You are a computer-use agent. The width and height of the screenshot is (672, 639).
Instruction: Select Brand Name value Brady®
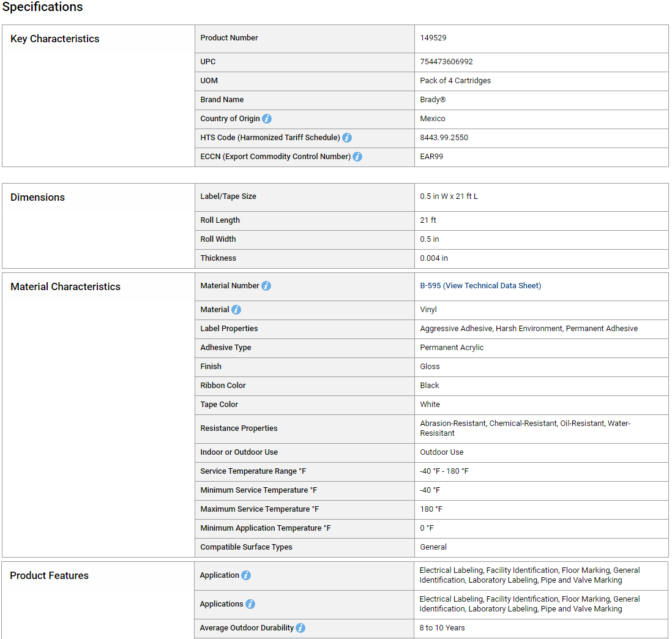coord(433,99)
